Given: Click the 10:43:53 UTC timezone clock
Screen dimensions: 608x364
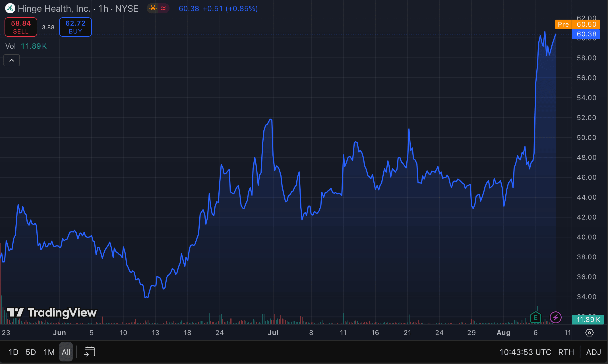Looking at the screenshot, I should pos(525,352).
